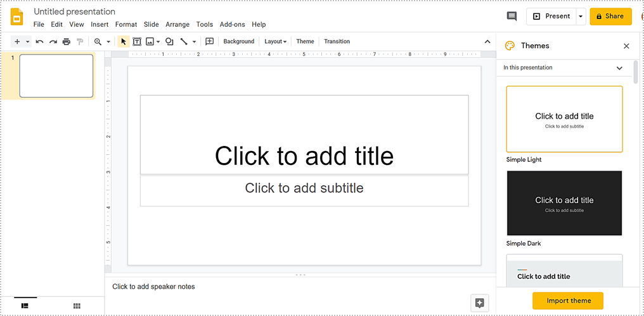The height and width of the screenshot is (316, 644).
Task: Open the Layout dropdown
Action: (275, 42)
